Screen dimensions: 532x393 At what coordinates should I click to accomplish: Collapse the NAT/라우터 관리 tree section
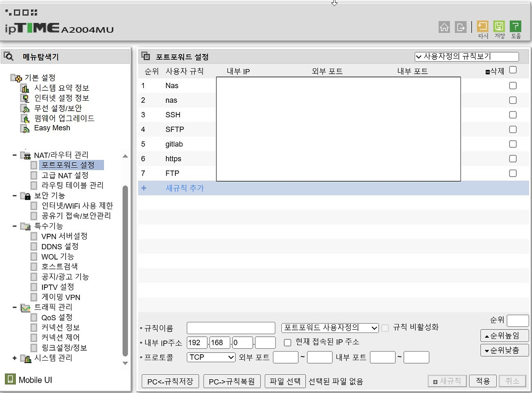(x=16, y=155)
